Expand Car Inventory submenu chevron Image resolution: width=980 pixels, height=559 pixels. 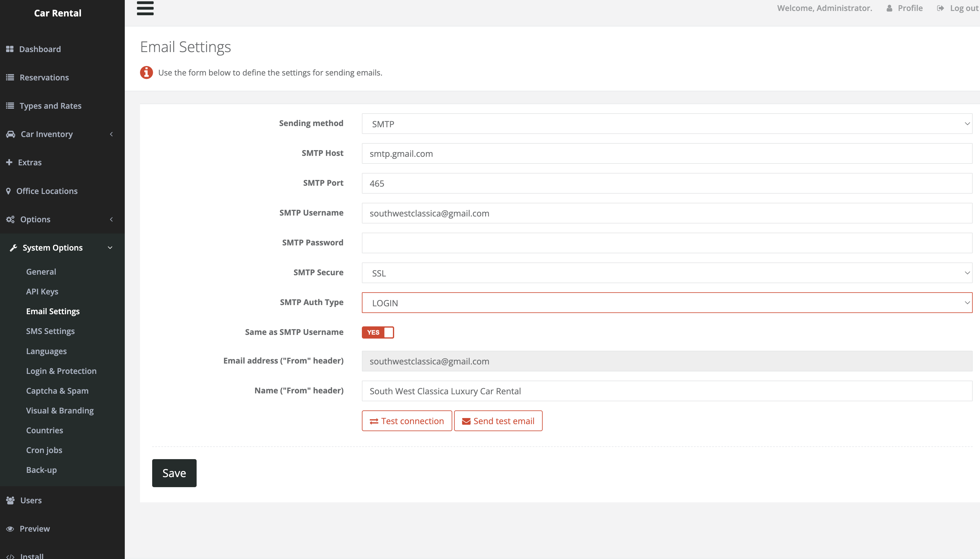111,134
